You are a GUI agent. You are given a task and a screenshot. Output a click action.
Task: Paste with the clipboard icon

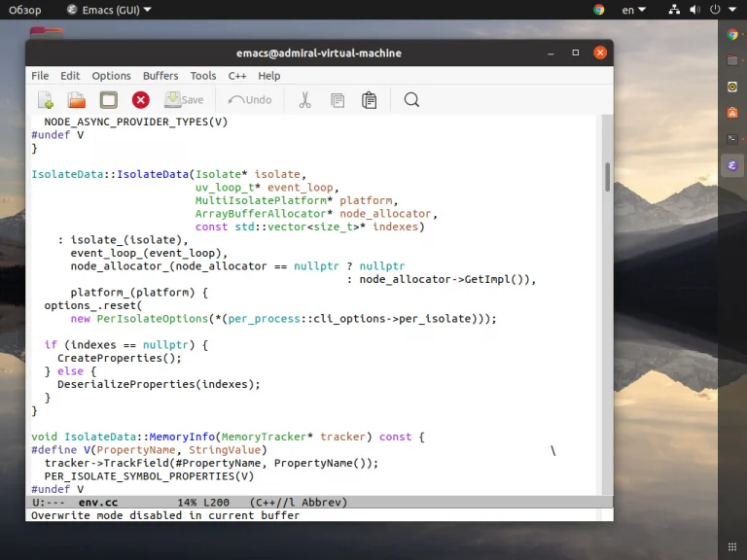(370, 99)
